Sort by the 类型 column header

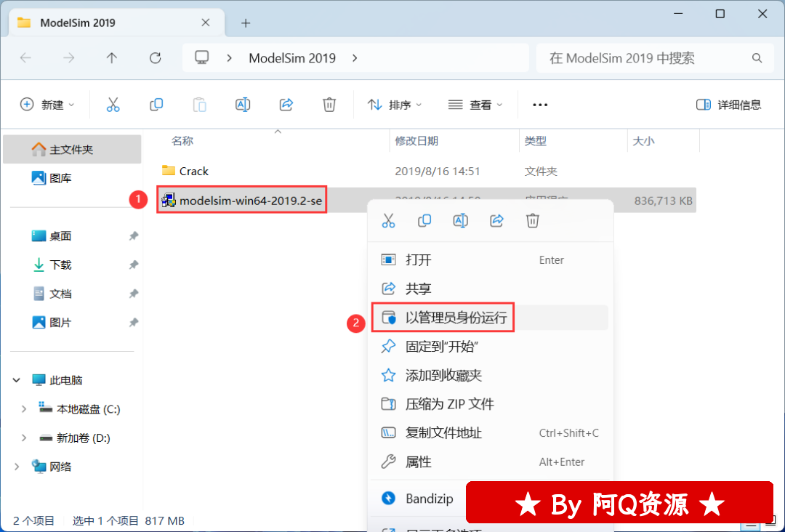click(x=535, y=141)
